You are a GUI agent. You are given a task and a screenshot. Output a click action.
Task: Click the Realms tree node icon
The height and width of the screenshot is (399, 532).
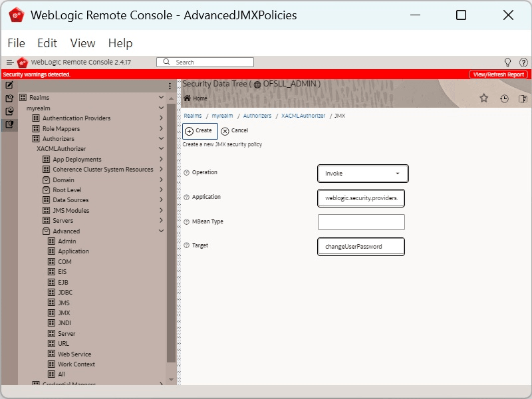(x=23, y=97)
